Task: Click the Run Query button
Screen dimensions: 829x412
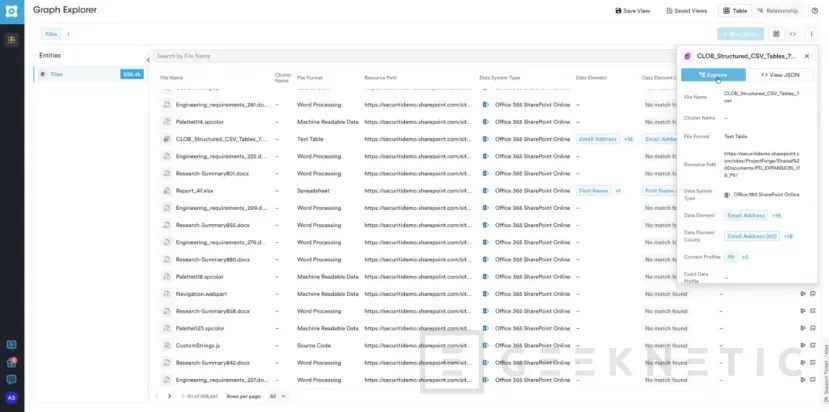Action: (x=740, y=34)
